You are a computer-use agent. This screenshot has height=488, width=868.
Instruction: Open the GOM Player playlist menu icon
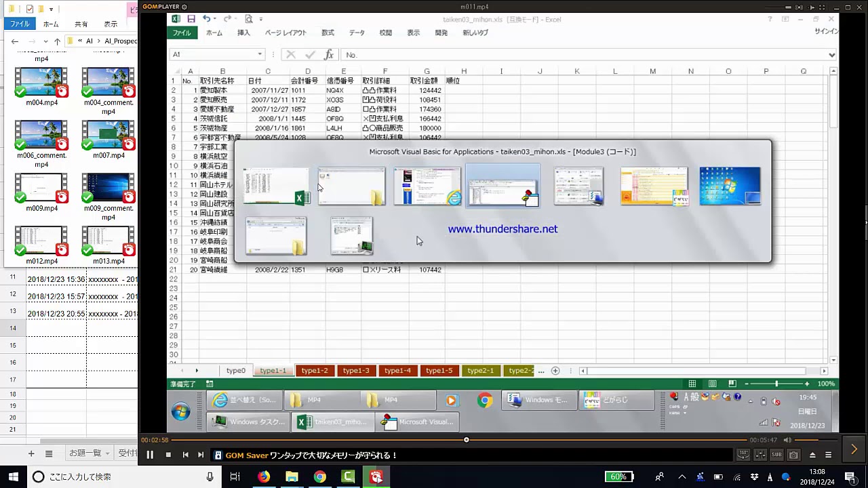[828, 455]
